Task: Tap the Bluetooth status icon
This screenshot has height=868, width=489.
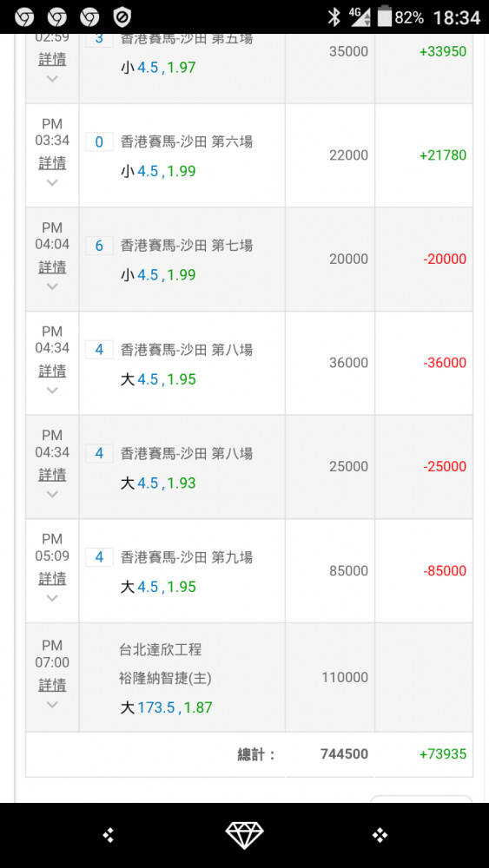Action: (334, 17)
